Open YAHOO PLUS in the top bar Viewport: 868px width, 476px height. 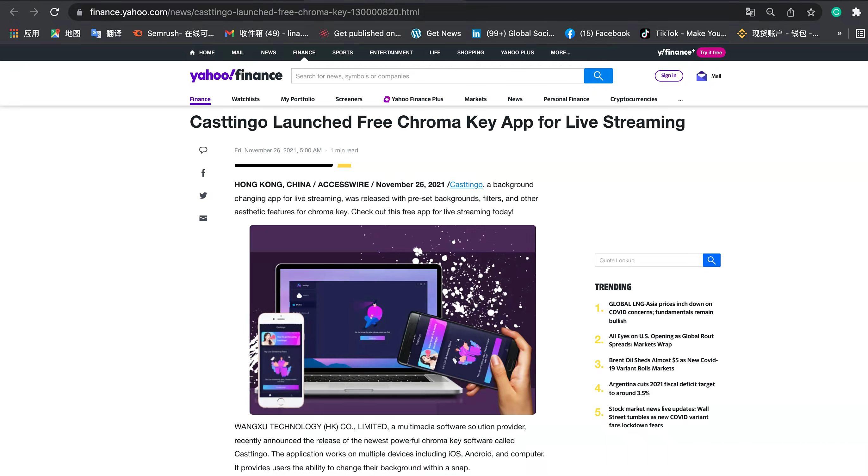click(x=517, y=52)
